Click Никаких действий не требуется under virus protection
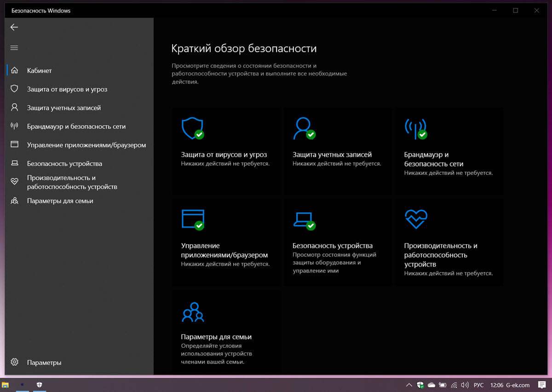 (225, 164)
